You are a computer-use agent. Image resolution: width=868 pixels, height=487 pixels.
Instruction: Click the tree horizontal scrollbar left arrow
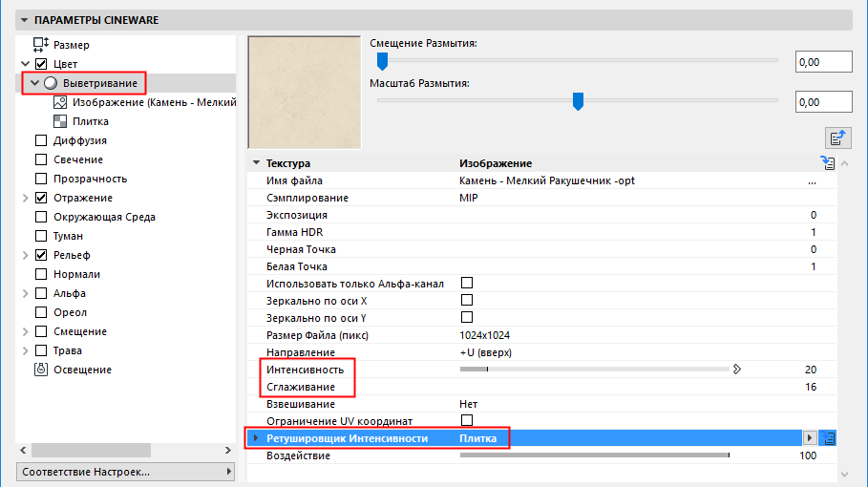point(23,450)
